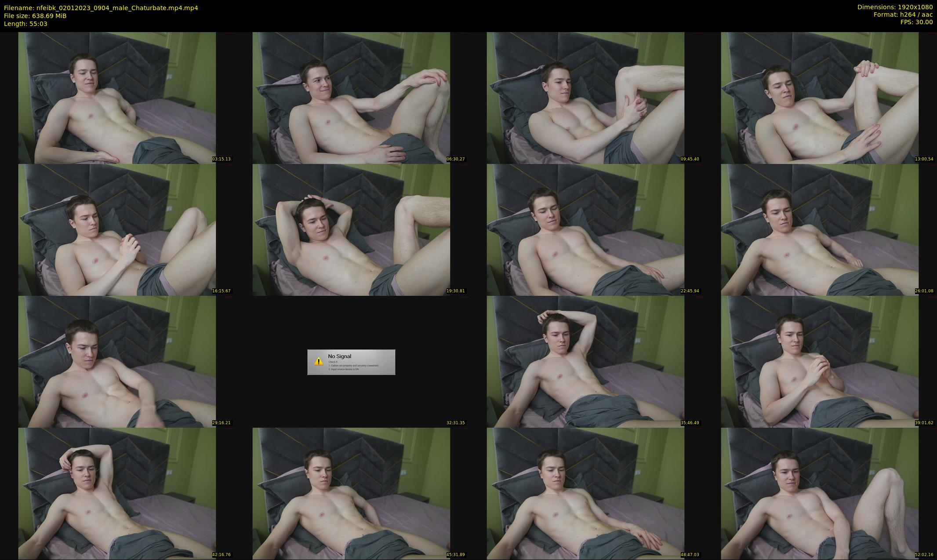This screenshot has height=560, width=937.
Task: Click the 'File size: 638.69 MiB' text
Action: [35, 16]
